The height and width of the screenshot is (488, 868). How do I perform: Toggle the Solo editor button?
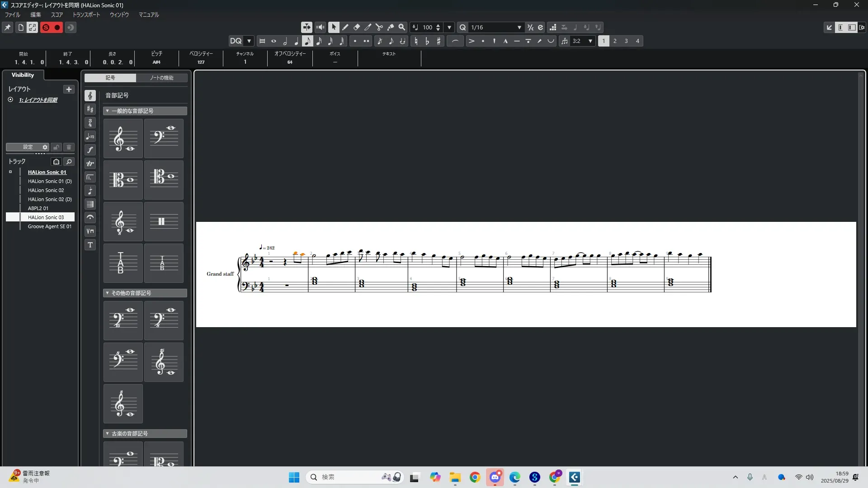(46, 28)
